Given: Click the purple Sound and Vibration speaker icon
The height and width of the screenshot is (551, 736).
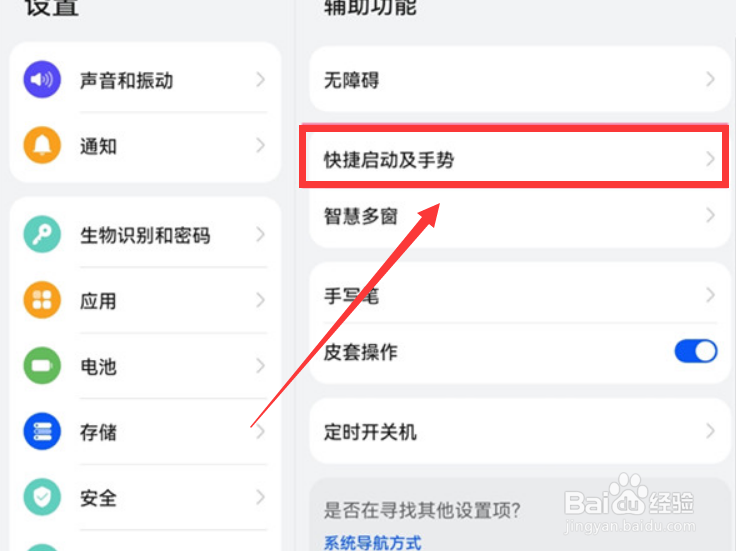Looking at the screenshot, I should coord(42,80).
